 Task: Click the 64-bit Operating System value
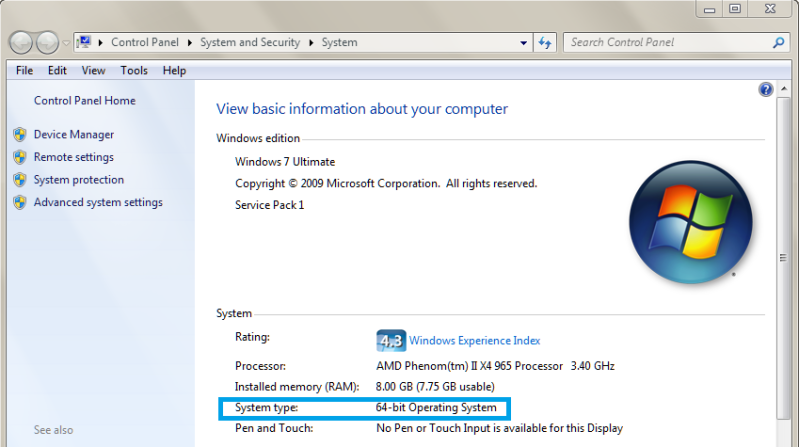pos(436,408)
